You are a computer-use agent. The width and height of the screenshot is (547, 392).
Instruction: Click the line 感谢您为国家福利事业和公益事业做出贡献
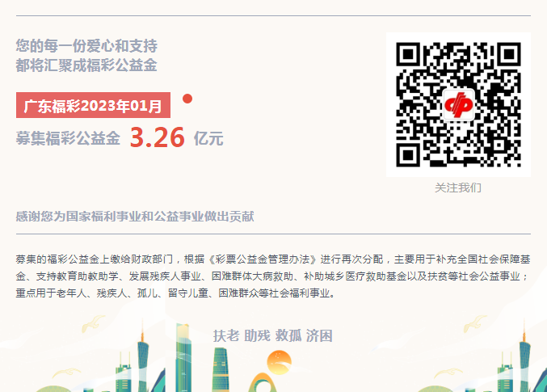click(x=135, y=217)
